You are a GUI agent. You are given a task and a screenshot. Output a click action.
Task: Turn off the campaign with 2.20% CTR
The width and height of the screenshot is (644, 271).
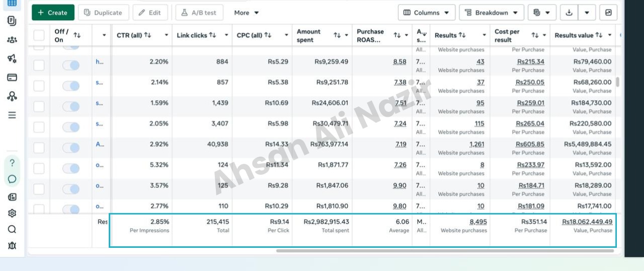pyautogui.click(x=71, y=65)
